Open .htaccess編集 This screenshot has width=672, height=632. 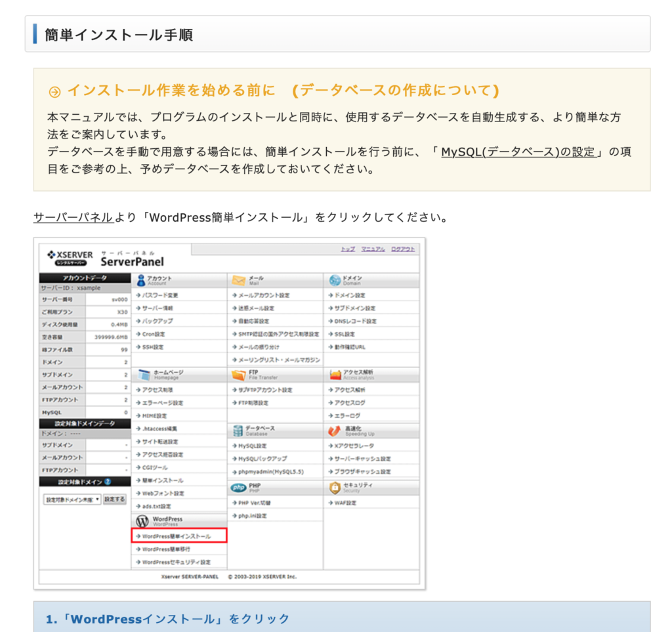click(x=159, y=429)
